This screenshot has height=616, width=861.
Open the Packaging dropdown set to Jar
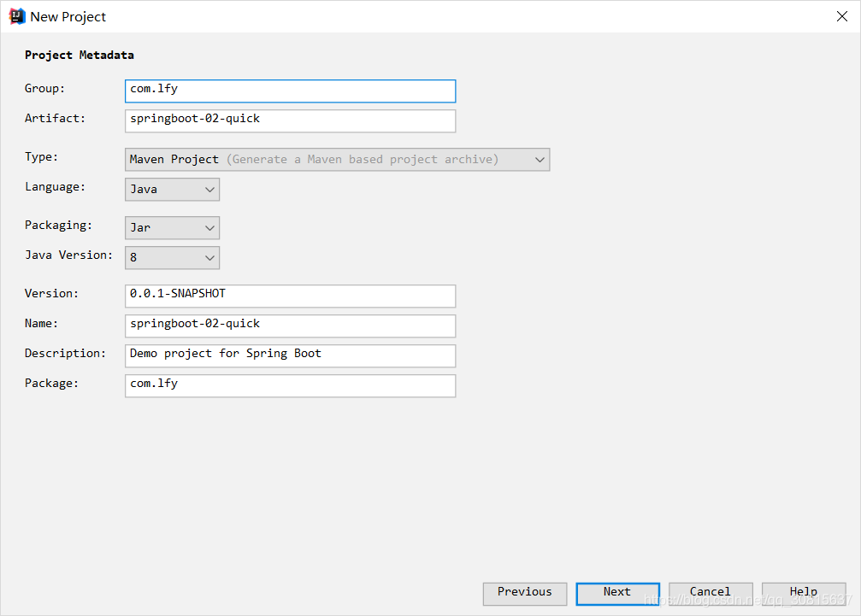(173, 227)
